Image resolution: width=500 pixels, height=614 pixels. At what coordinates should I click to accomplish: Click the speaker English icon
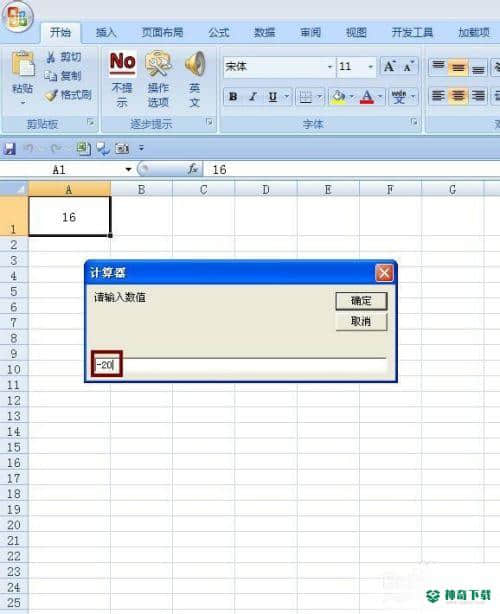pyautogui.click(x=195, y=63)
